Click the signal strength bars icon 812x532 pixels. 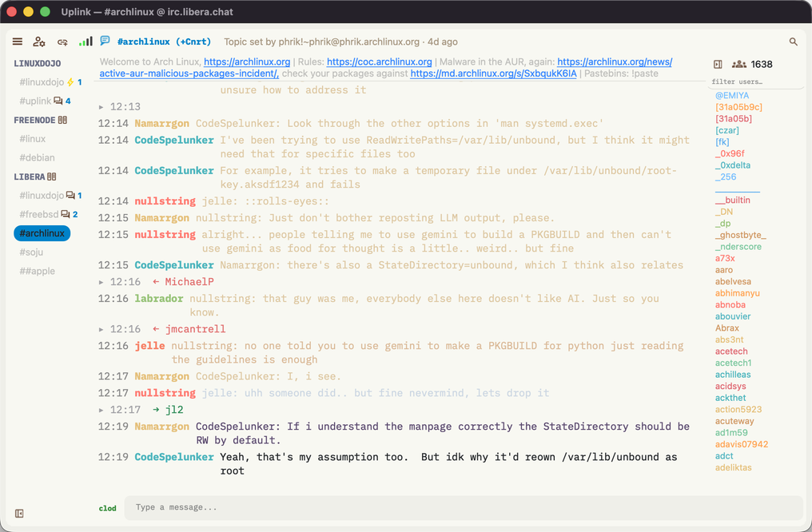click(86, 42)
